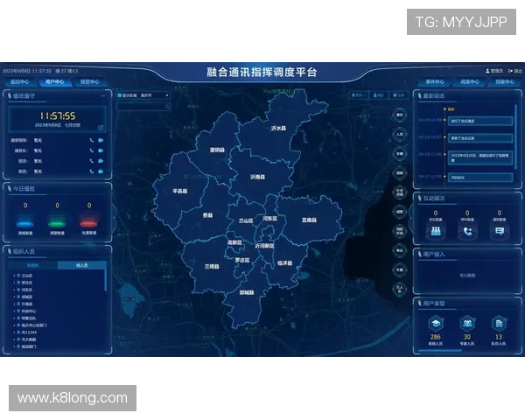
Task: Expand the 兰山区 tree node
Action: (15, 275)
